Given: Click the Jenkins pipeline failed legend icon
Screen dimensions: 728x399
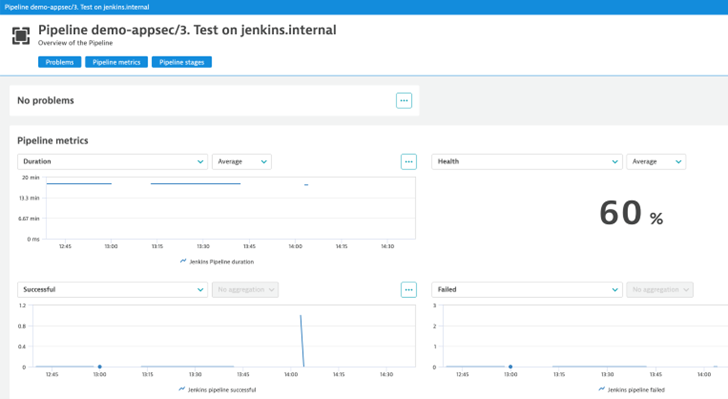Looking at the screenshot, I should point(602,389).
